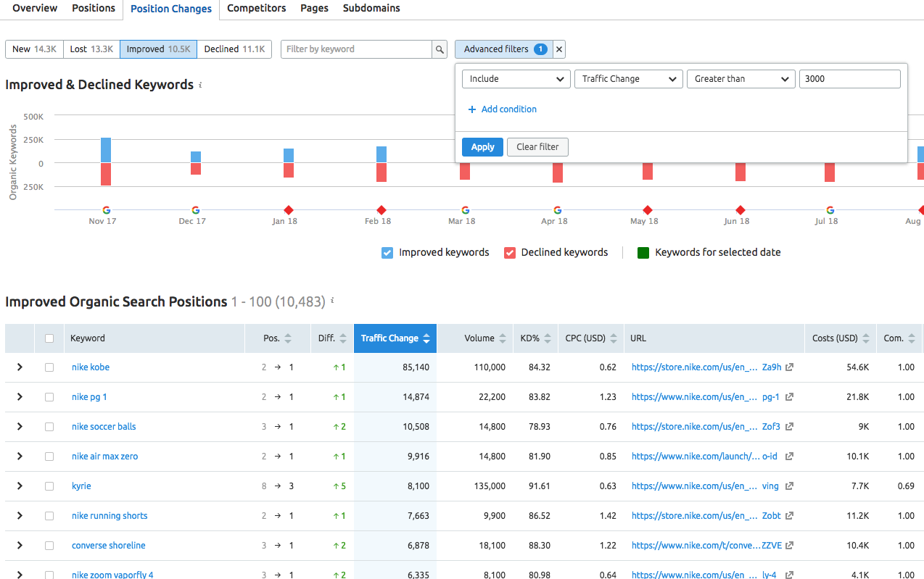This screenshot has height=579, width=924.
Task: Select the nike air max zero row checkbox
Action: click(x=49, y=457)
